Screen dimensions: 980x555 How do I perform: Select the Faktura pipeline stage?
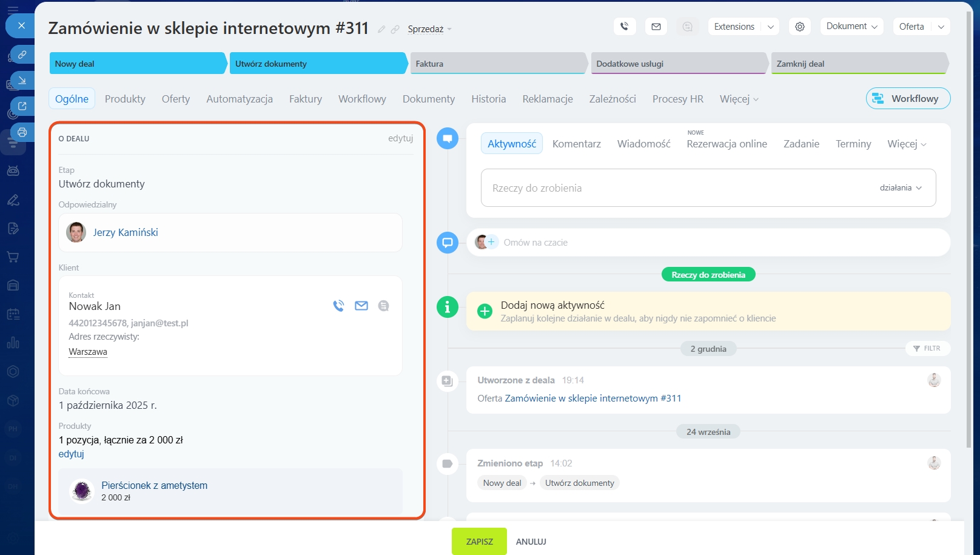[x=497, y=64]
